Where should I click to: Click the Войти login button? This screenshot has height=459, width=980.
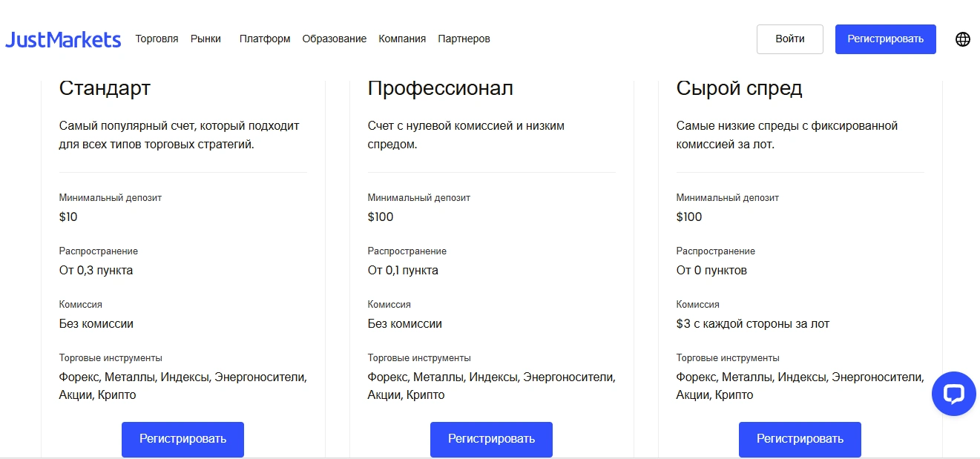(790, 39)
